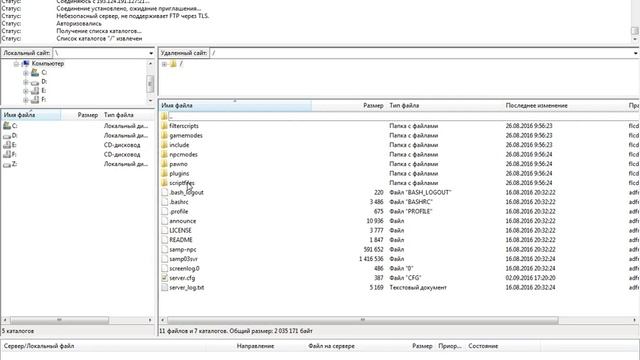Click the remote status bar total size text
Screen dimensions: 640x360
pos(236,331)
